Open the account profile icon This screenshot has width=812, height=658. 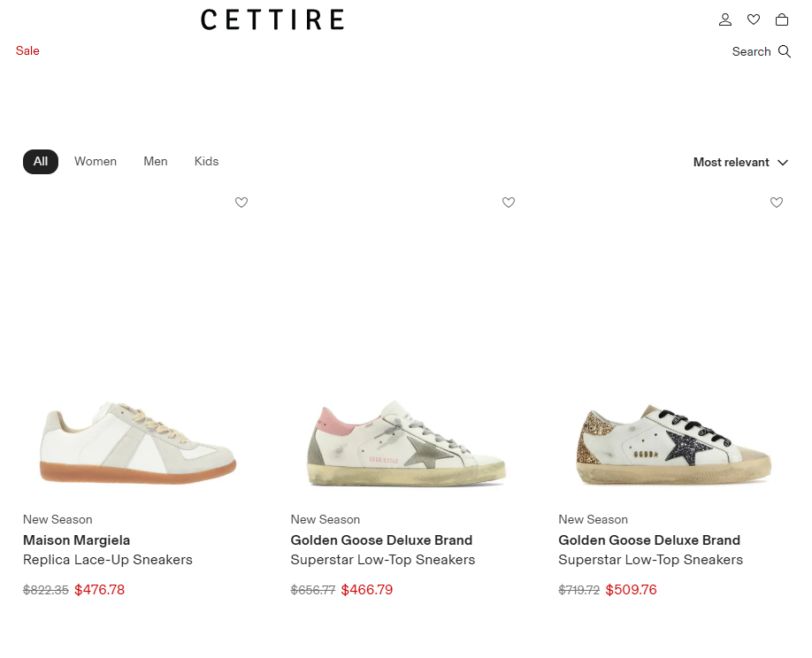click(725, 19)
